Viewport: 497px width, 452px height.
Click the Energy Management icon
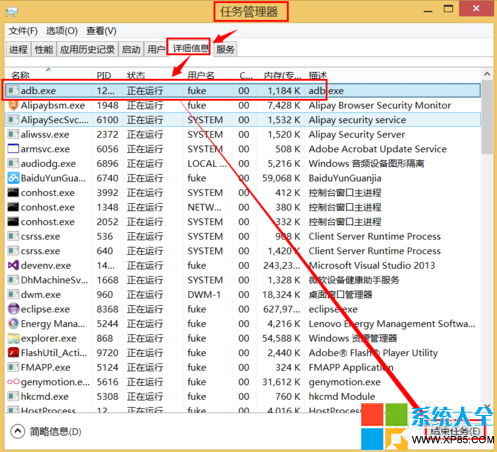click(13, 324)
